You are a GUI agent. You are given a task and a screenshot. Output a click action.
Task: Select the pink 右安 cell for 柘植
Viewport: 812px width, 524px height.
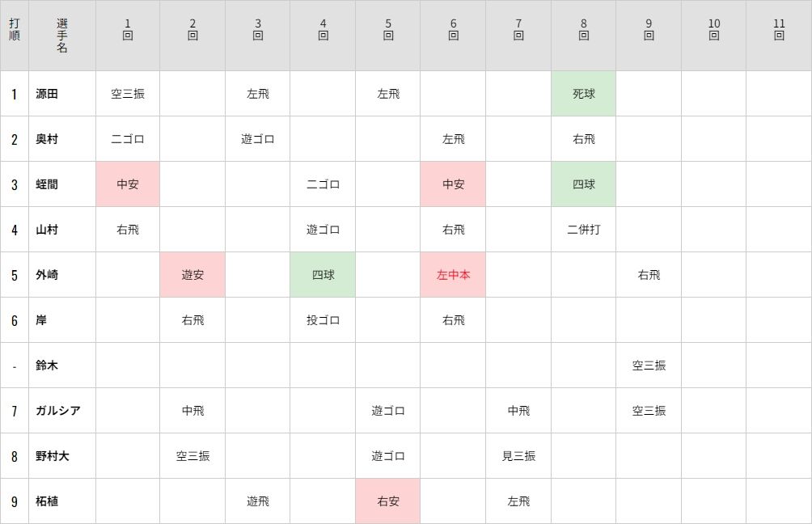click(388, 501)
